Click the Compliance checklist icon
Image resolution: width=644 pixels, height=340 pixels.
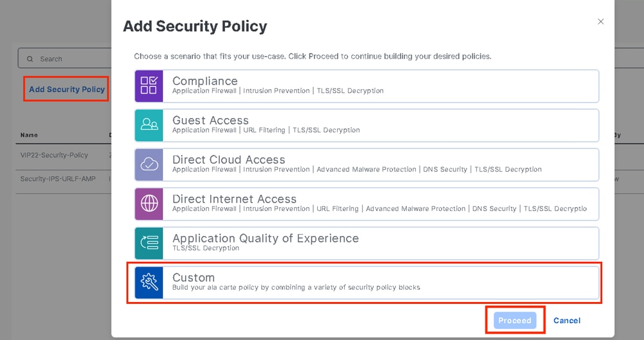(149, 86)
